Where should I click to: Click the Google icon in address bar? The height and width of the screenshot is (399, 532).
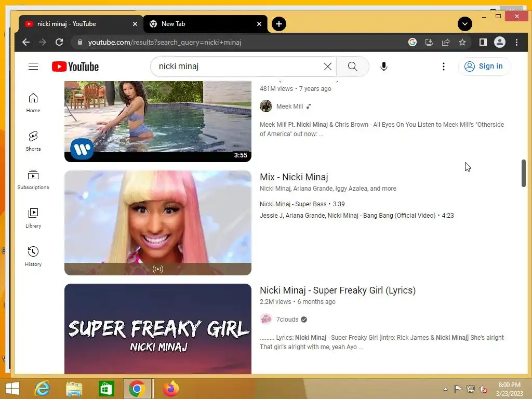412,42
